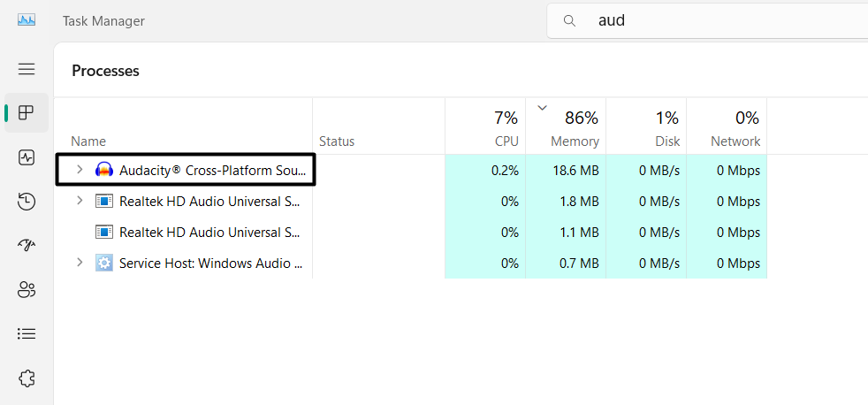The height and width of the screenshot is (405, 868).
Task: Open the hamburger navigation menu
Action: 27,69
